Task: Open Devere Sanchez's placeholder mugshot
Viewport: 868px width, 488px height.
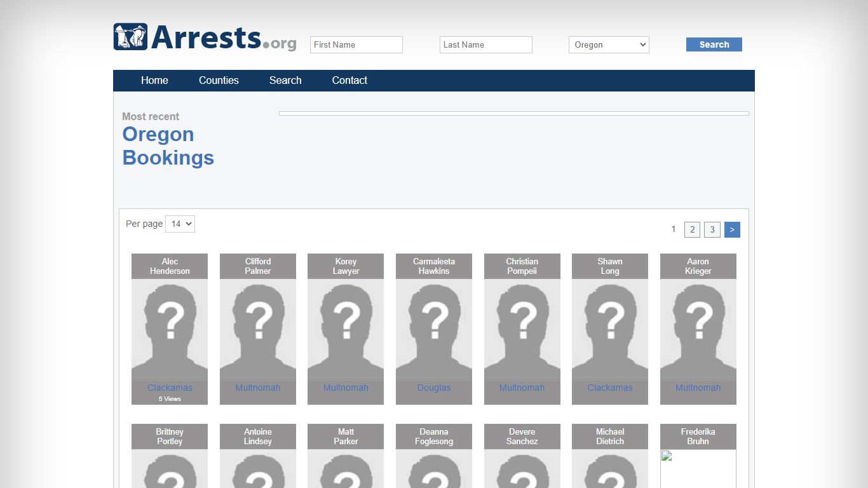Action: pyautogui.click(x=522, y=469)
